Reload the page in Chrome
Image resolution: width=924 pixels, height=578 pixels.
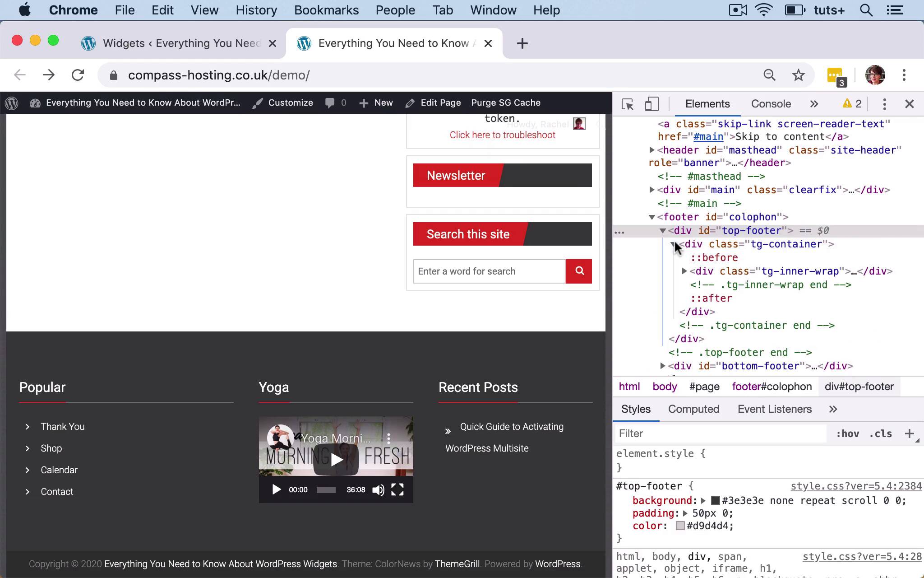(78, 75)
